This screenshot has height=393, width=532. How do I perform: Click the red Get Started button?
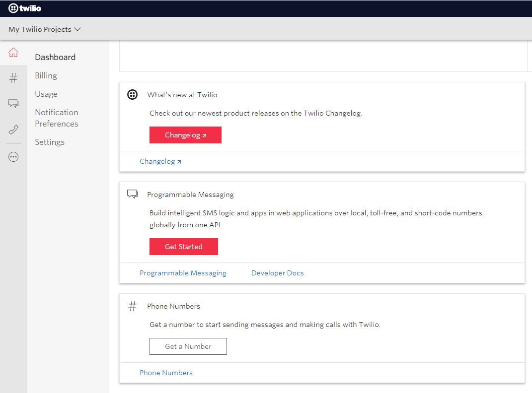click(x=184, y=247)
